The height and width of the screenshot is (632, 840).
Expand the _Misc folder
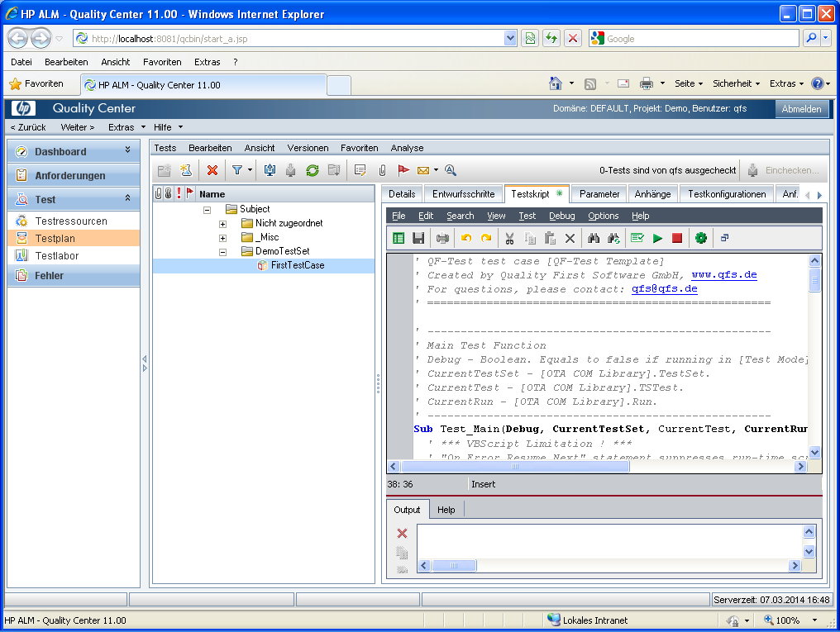[223, 238]
